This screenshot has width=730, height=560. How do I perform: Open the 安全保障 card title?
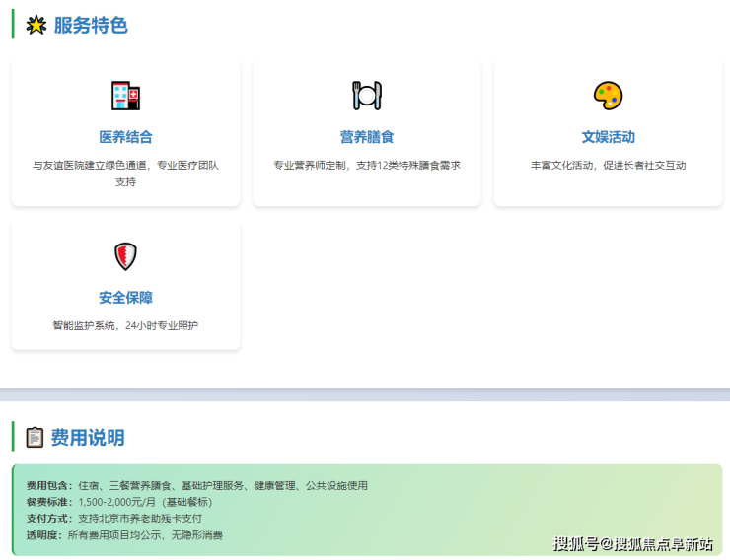click(x=125, y=298)
